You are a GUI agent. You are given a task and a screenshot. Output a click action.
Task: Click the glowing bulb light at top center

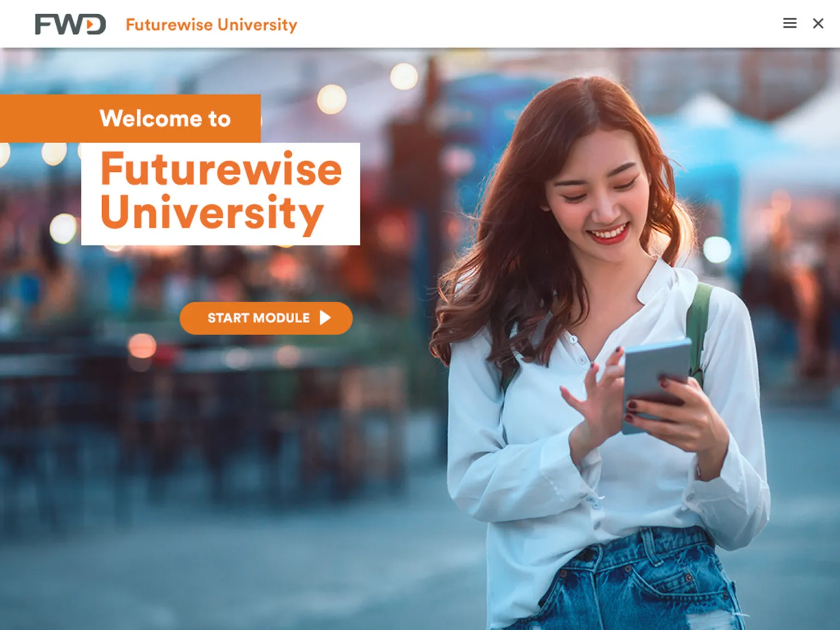coord(404,76)
